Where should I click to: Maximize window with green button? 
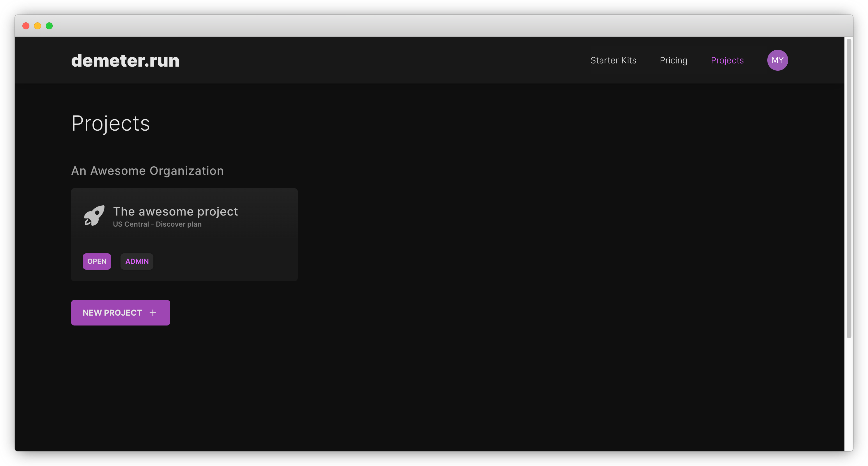pos(49,26)
